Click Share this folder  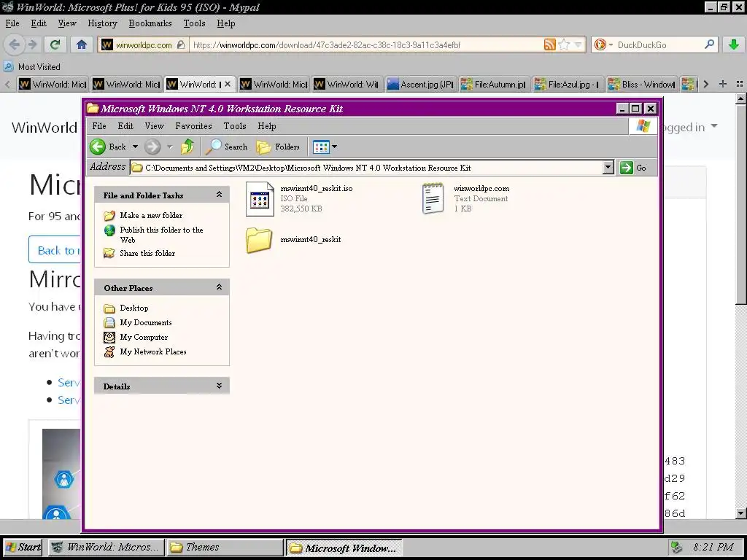(x=147, y=253)
